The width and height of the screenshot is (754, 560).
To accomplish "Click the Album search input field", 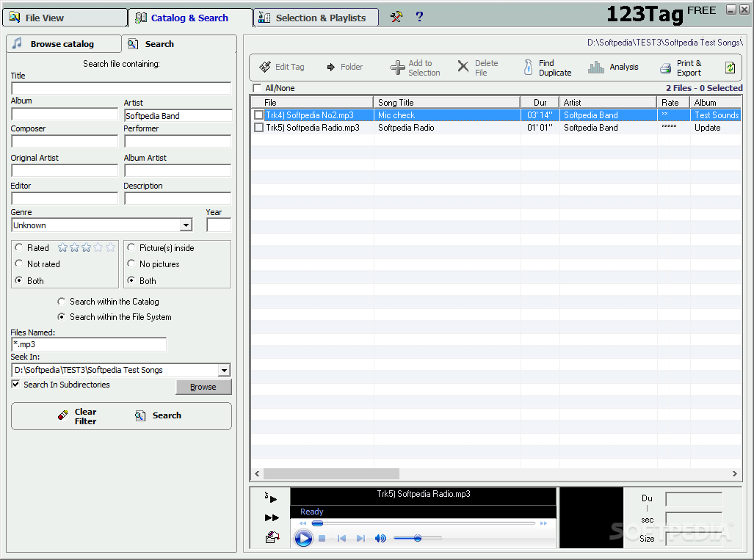I will 65,114.
